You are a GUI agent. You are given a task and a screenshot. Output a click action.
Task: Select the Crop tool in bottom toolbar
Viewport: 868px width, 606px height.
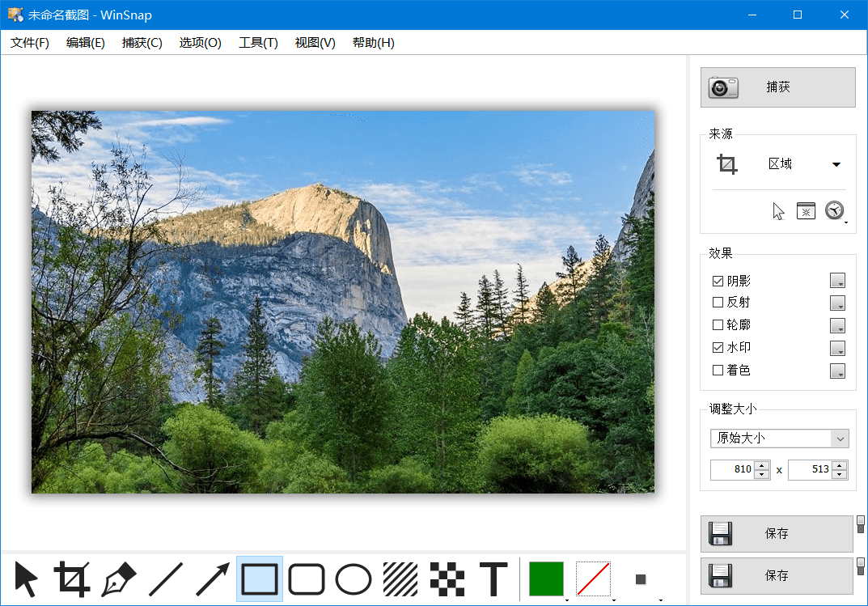point(72,578)
